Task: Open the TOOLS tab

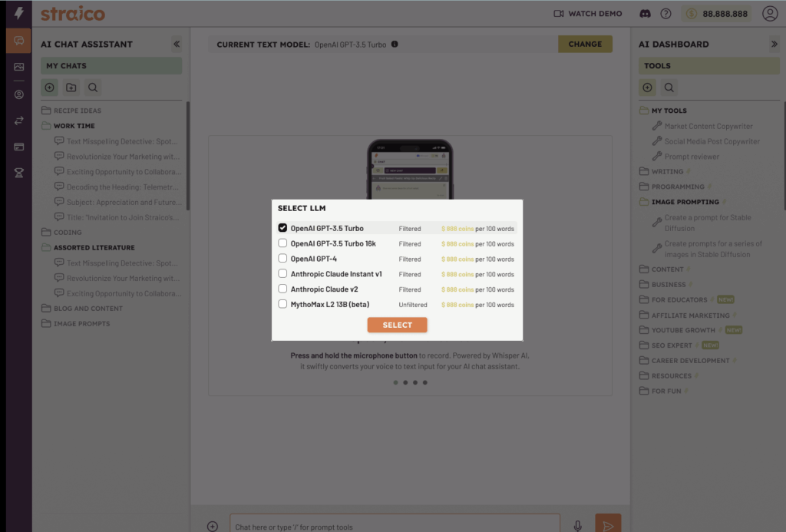Action: pyautogui.click(x=708, y=66)
